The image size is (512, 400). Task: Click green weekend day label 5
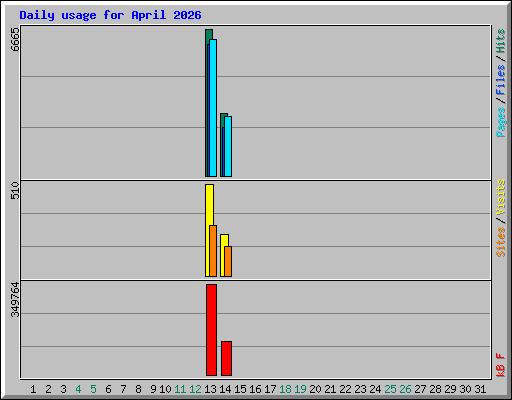tap(93, 389)
